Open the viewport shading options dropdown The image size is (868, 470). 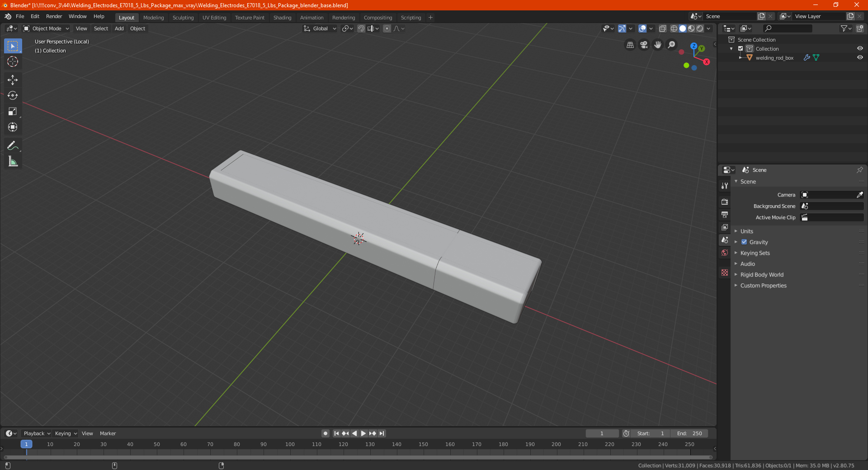click(709, 28)
